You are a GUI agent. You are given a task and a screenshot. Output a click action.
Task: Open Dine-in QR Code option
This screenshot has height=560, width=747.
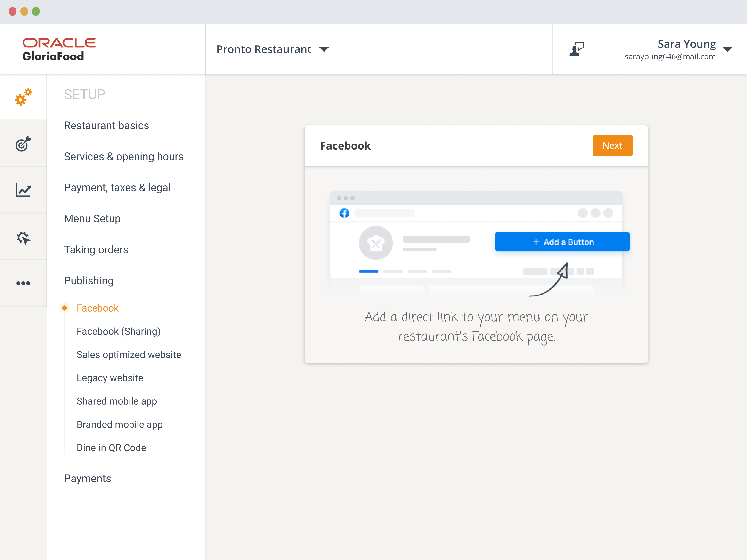click(x=111, y=448)
